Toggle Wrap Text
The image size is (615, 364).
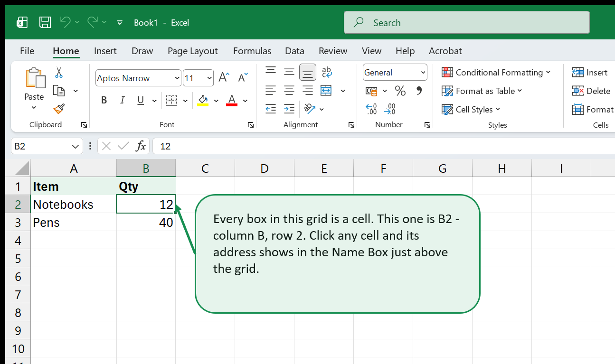coord(327,72)
